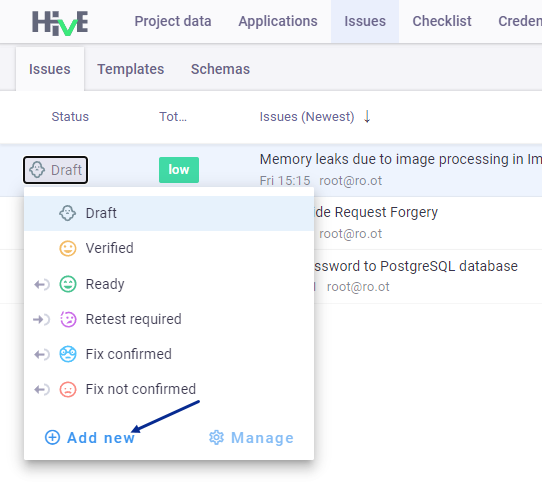The height and width of the screenshot is (484, 542).
Task: Select the blue Fix confirmed face icon
Action: (x=68, y=354)
